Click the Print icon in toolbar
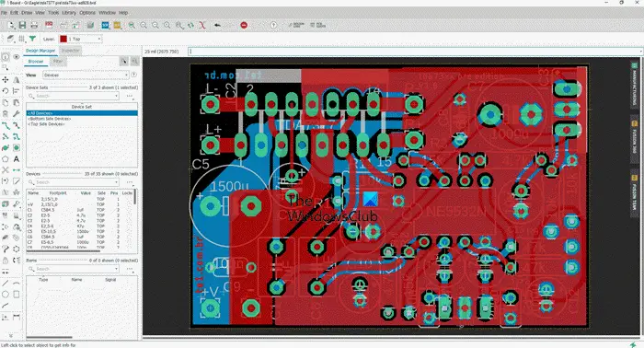Viewport: 644px width, 348px height. [34, 25]
